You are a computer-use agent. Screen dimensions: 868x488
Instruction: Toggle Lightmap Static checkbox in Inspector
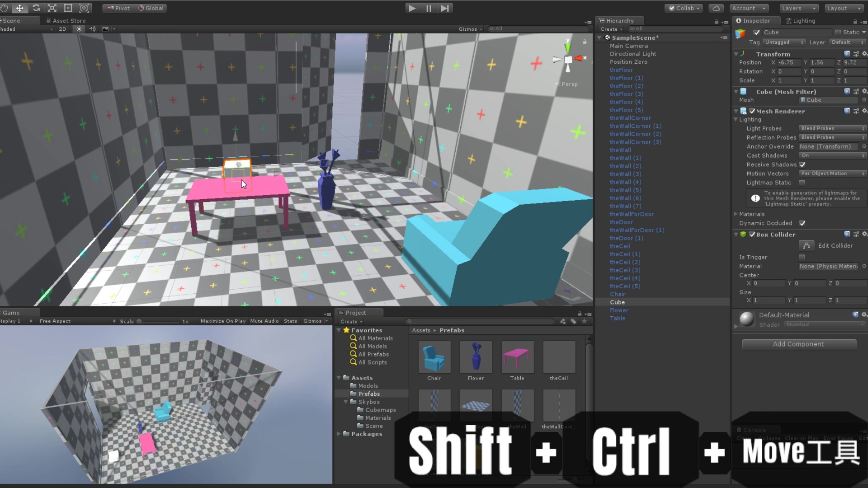pyautogui.click(x=802, y=183)
